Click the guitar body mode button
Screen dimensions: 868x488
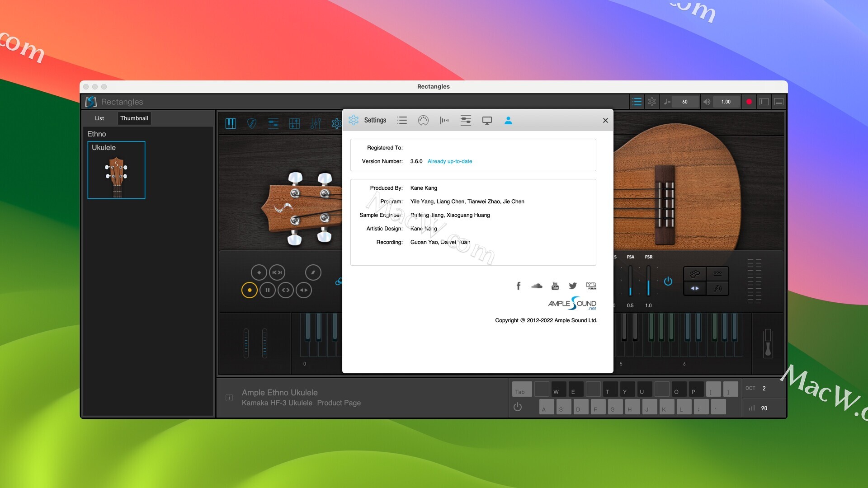coord(695,273)
